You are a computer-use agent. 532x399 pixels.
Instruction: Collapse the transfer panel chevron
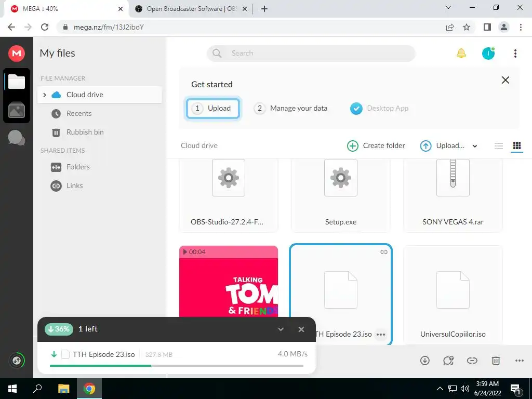coord(281,329)
